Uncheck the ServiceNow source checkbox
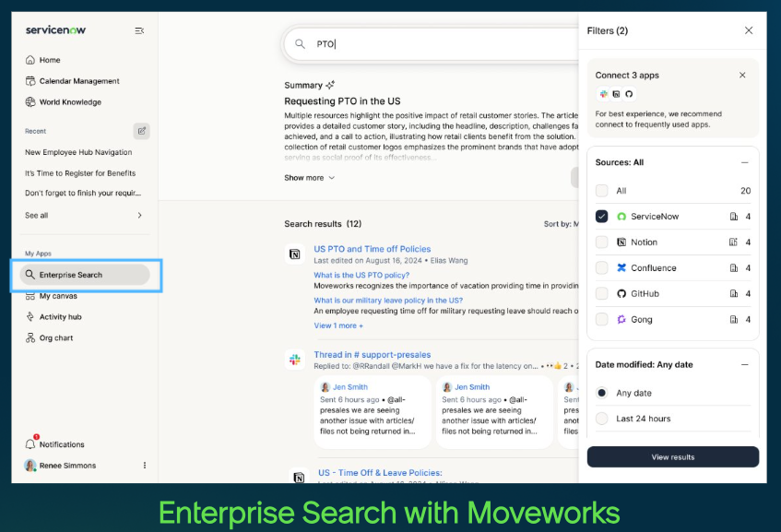 coord(602,216)
